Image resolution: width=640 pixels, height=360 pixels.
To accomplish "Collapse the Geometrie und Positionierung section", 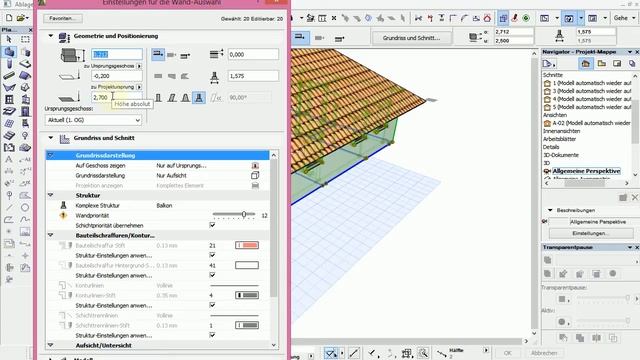I will [x=51, y=36].
